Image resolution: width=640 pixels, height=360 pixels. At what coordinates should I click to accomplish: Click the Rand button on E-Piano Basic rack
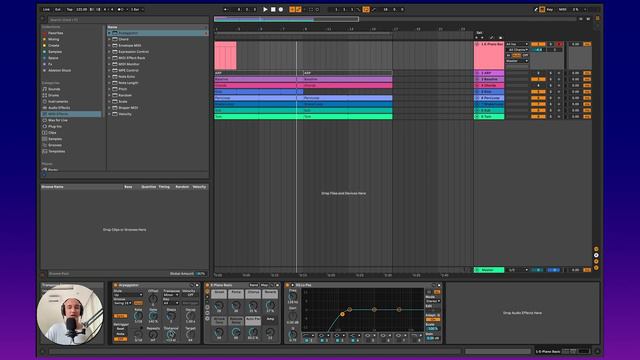coord(254,285)
